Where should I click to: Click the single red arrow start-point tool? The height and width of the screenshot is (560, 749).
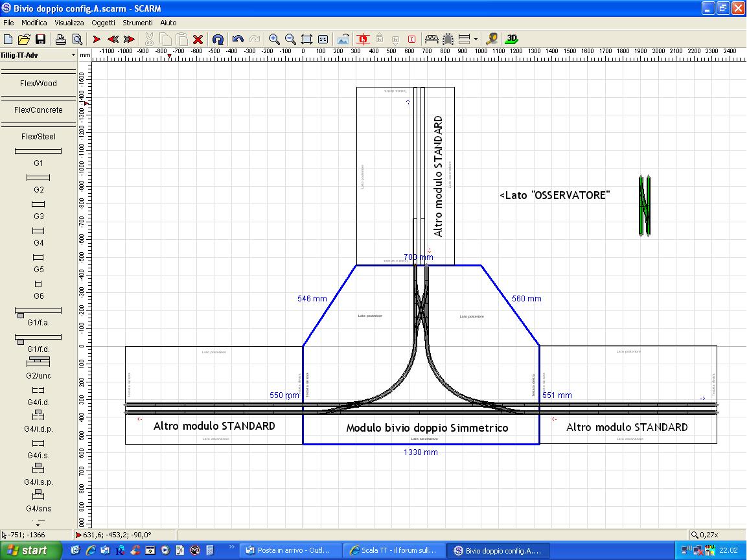(97, 39)
